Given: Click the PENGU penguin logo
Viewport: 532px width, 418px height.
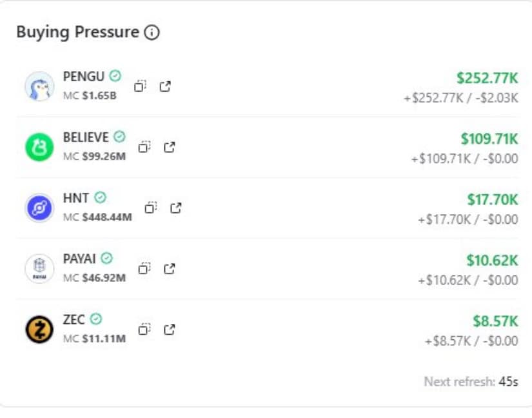Looking at the screenshot, I should (39, 86).
